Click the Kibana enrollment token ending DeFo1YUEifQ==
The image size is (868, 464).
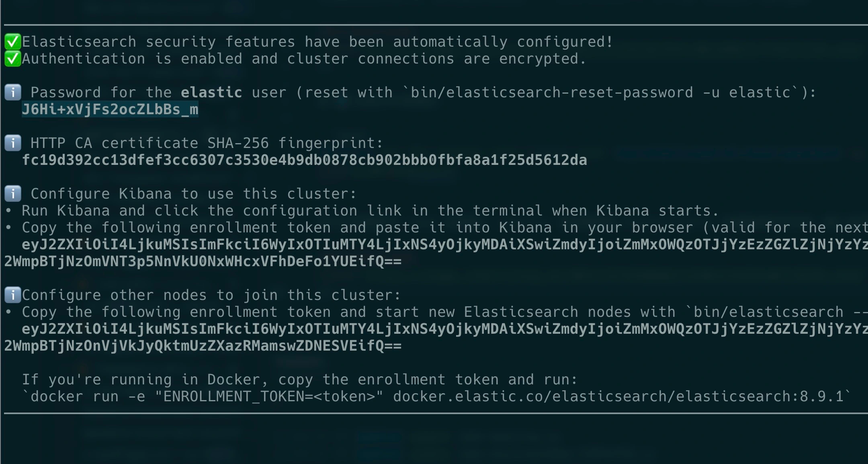(x=203, y=261)
